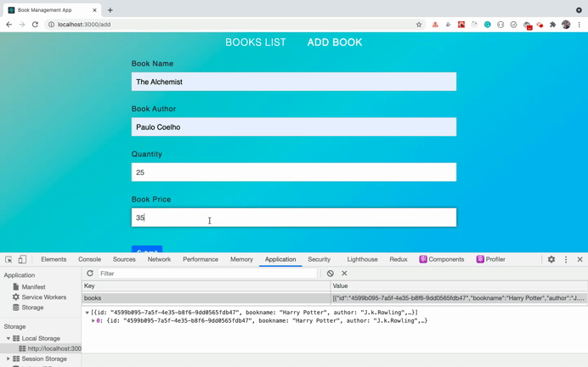The height and width of the screenshot is (367, 588).
Task: Open a new browser tab with the plus icon
Action: (x=110, y=10)
